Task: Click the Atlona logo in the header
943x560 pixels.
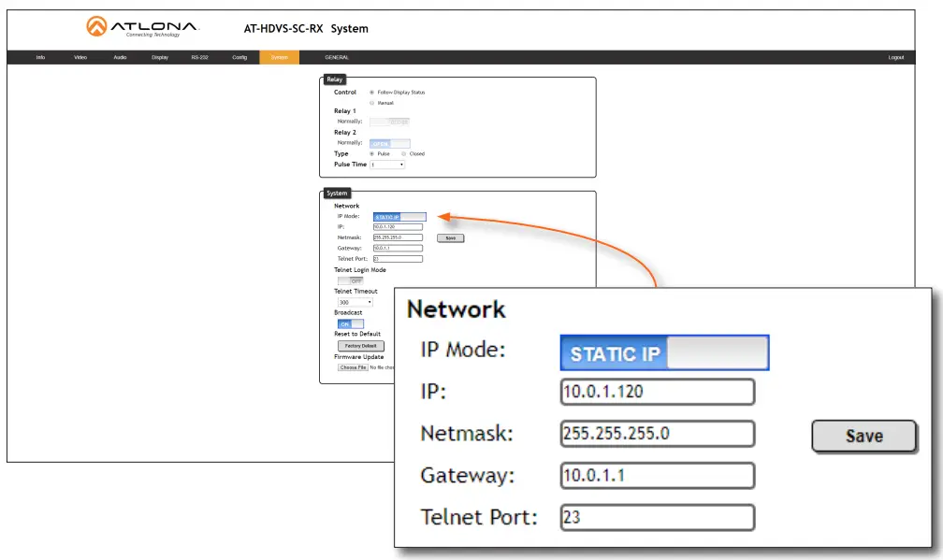Action: [142, 27]
